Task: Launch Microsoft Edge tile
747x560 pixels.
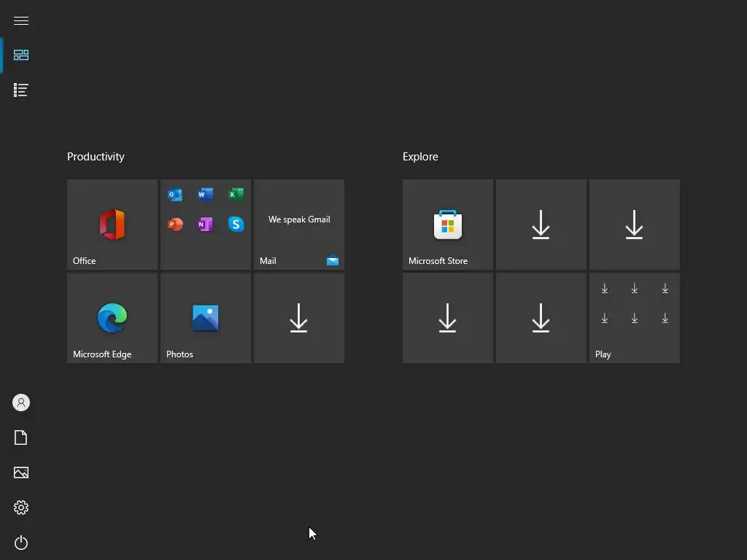Action: pyautogui.click(x=112, y=318)
